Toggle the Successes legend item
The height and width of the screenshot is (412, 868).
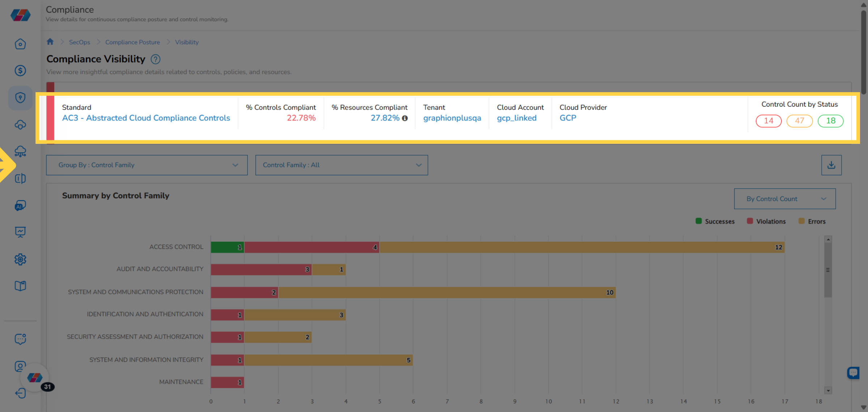pyautogui.click(x=715, y=221)
